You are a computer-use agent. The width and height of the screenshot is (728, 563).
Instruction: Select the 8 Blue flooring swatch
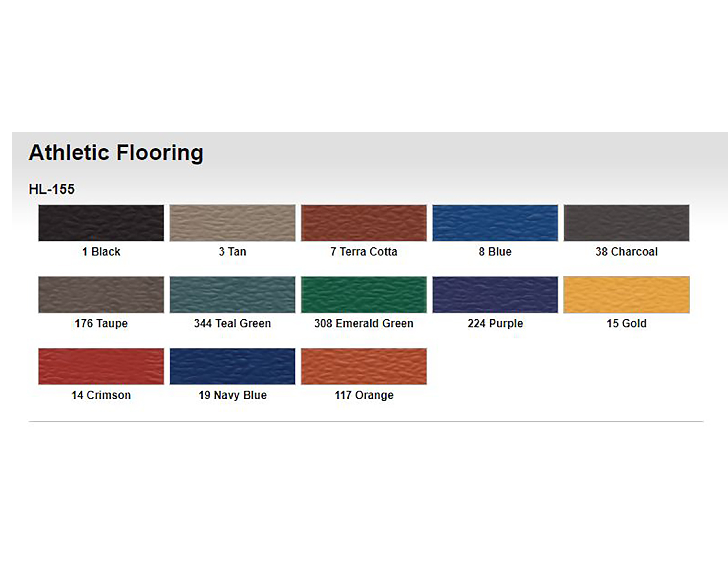click(495, 223)
